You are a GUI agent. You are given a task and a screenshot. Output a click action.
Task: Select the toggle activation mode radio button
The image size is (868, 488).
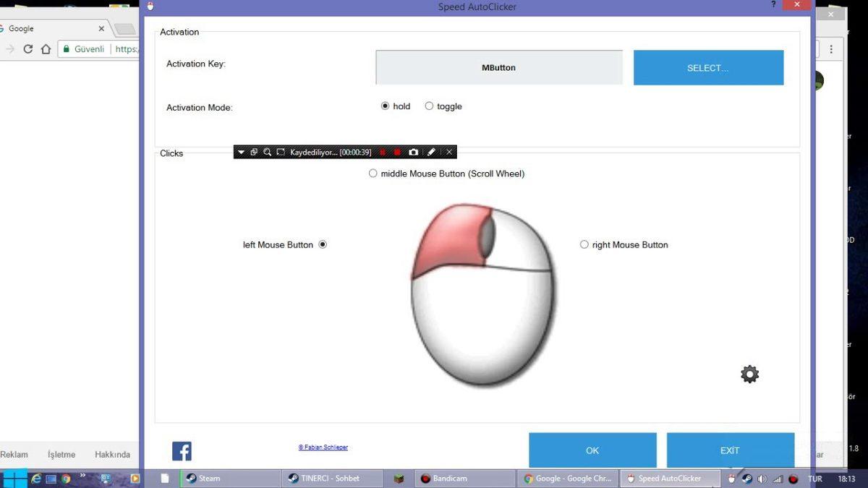(x=428, y=106)
